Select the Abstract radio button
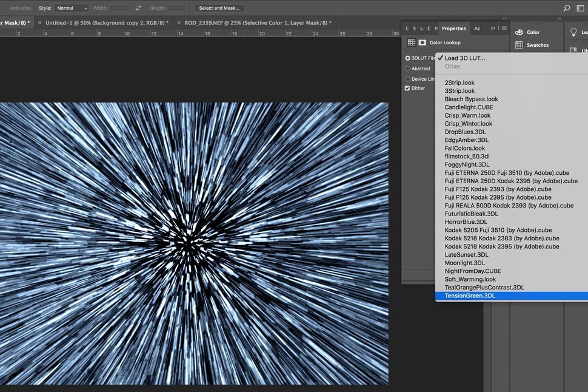Viewport: 588px width, 392px height. [407, 69]
